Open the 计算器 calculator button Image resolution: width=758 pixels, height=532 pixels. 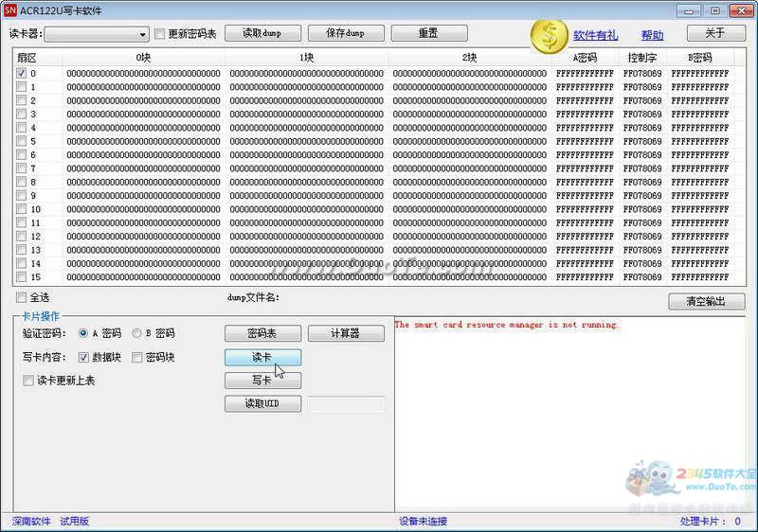(346, 333)
